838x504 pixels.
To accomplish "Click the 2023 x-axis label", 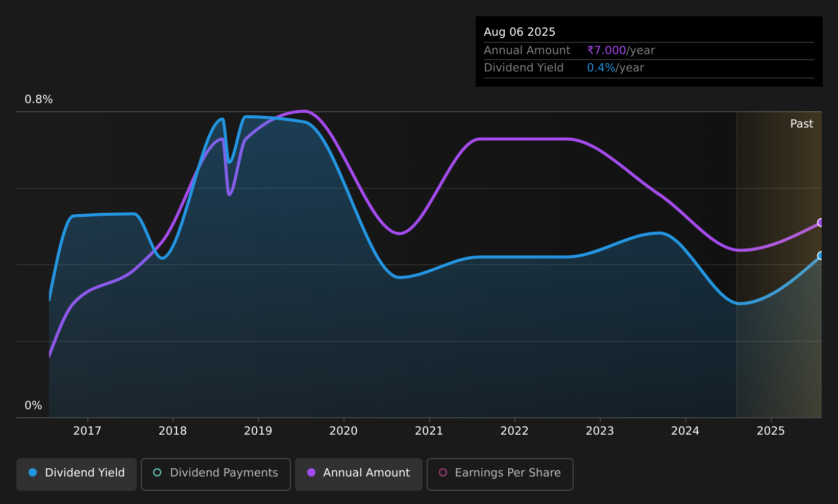I will (600, 431).
